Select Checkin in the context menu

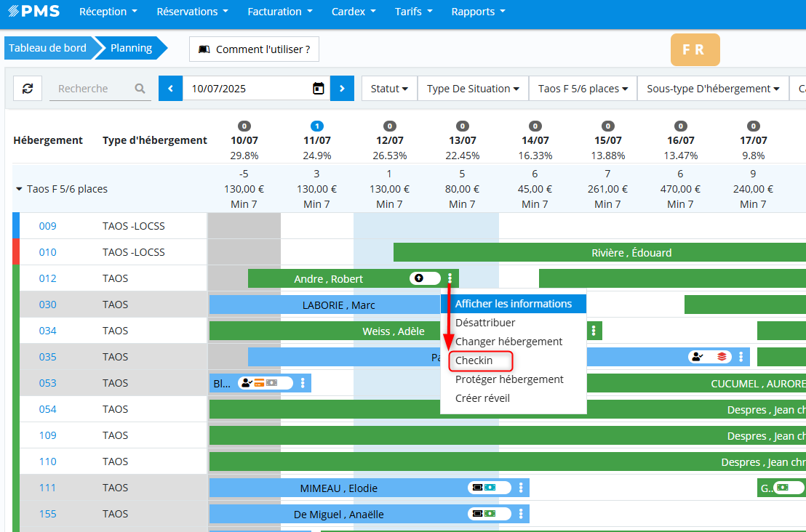[474, 360]
